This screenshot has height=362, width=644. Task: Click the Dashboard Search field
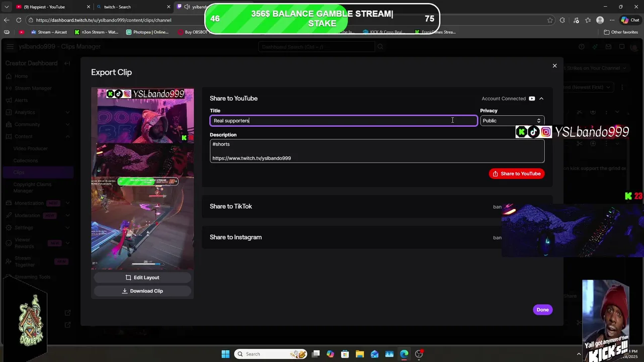[x=316, y=47]
